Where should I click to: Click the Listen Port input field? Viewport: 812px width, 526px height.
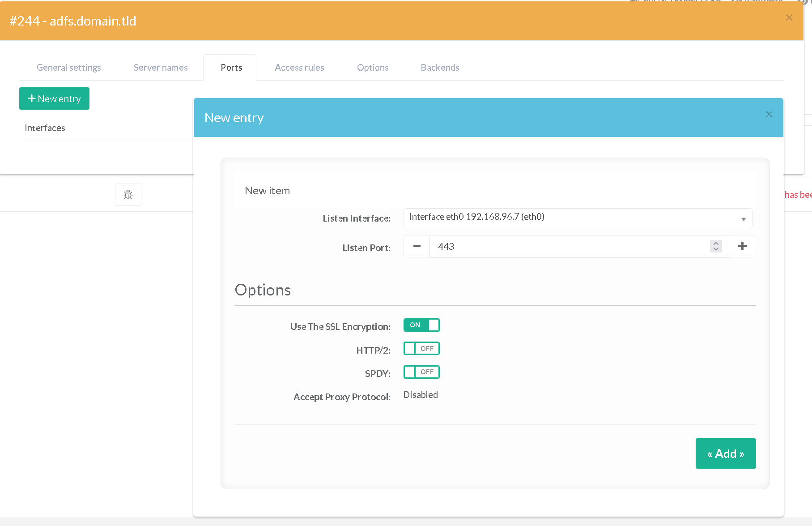568,246
